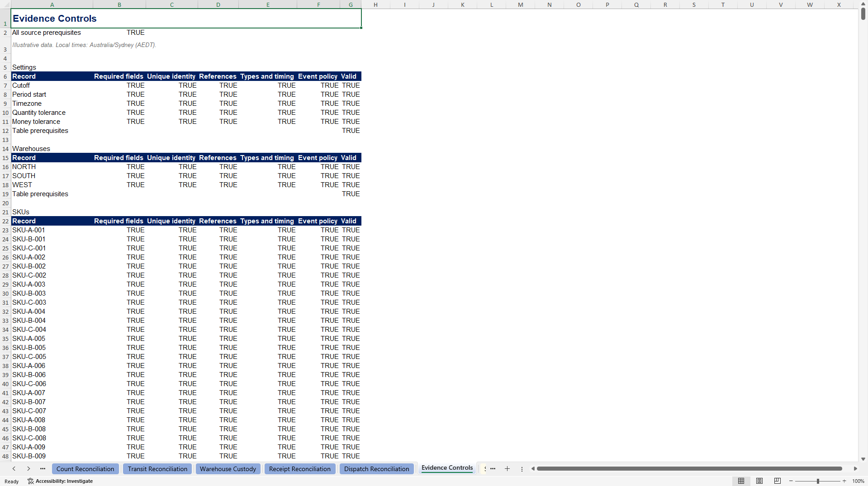Click the horizontal scrollbar thumb
The image size is (868, 486).
(x=689, y=469)
